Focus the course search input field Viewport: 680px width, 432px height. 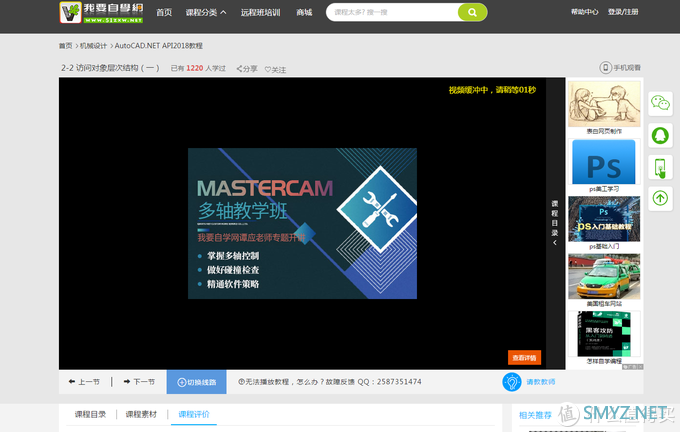(392, 12)
